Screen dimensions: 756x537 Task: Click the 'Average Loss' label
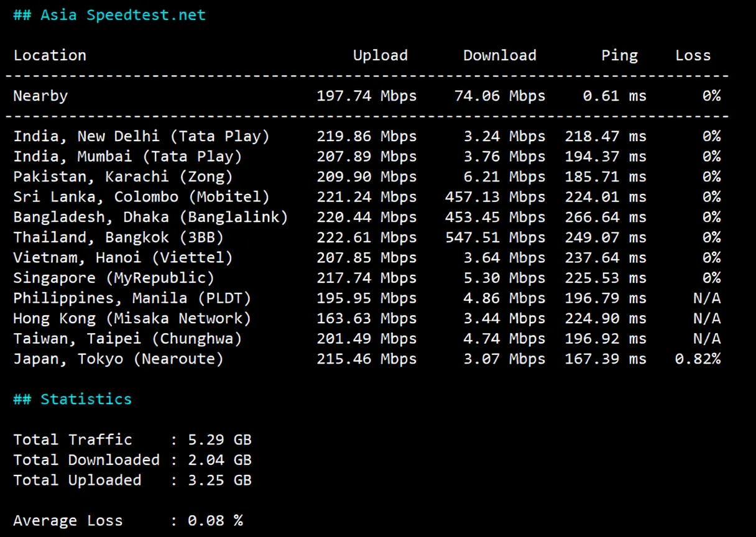[68, 521]
